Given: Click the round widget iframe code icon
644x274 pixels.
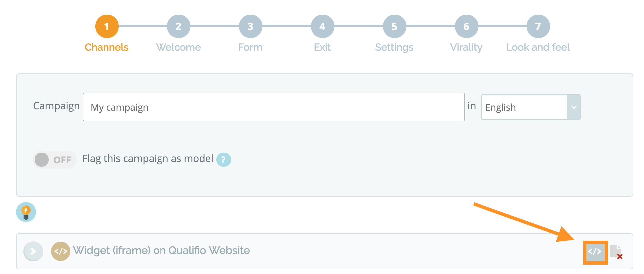Looking at the screenshot, I should pos(61,251).
